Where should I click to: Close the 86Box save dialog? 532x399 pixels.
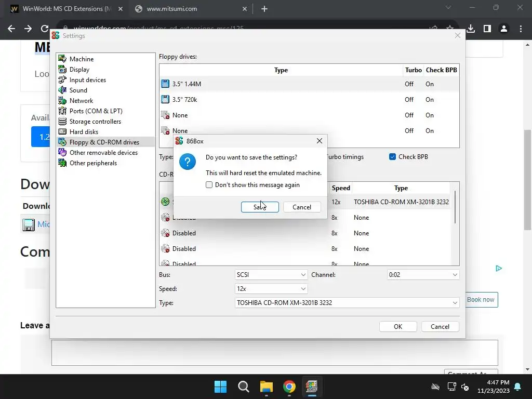[x=320, y=141]
